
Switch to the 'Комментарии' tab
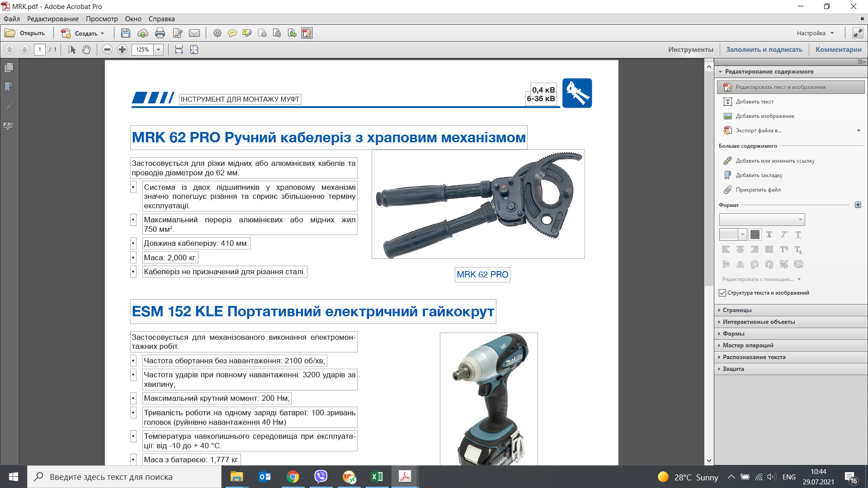point(838,50)
